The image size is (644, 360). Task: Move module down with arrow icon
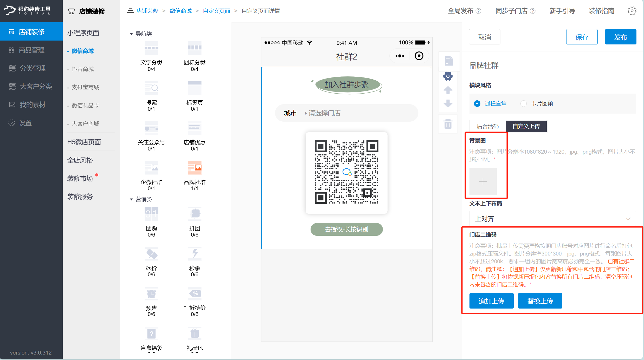click(x=448, y=103)
